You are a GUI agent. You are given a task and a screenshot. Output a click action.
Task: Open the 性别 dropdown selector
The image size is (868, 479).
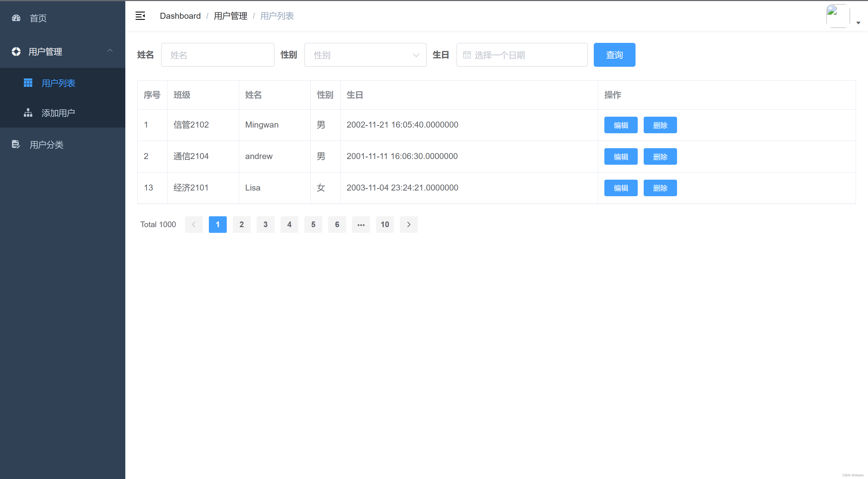pyautogui.click(x=365, y=55)
